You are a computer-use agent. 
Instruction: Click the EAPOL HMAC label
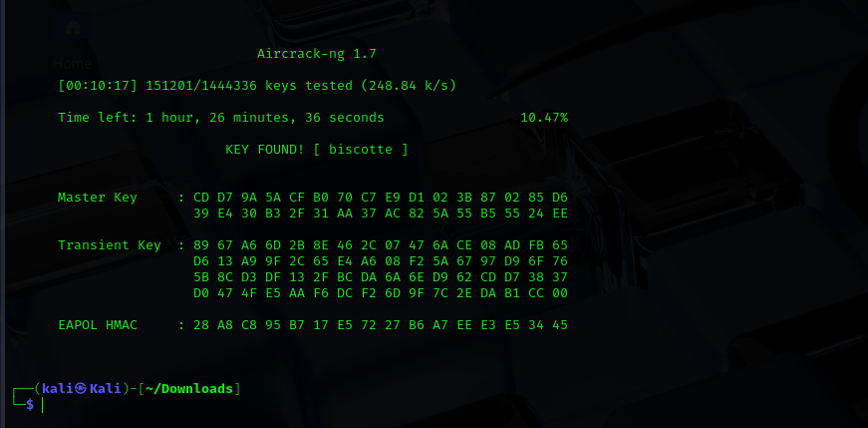[98, 325]
